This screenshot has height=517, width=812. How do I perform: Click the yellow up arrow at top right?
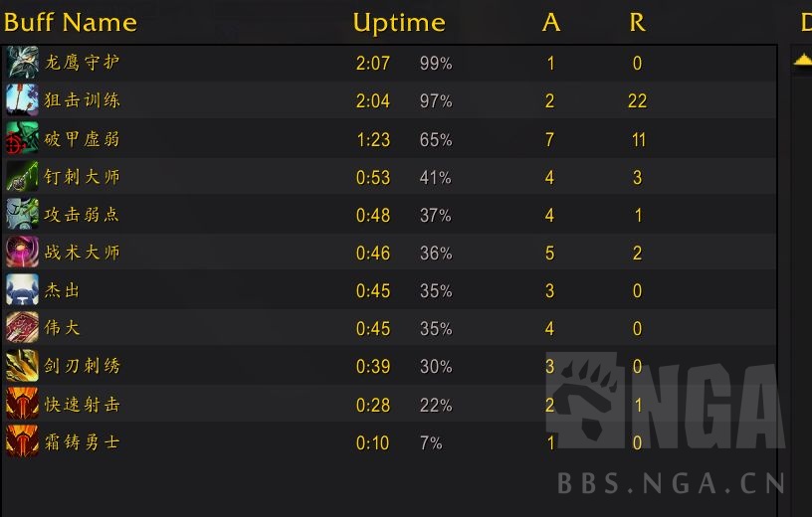[x=803, y=62]
